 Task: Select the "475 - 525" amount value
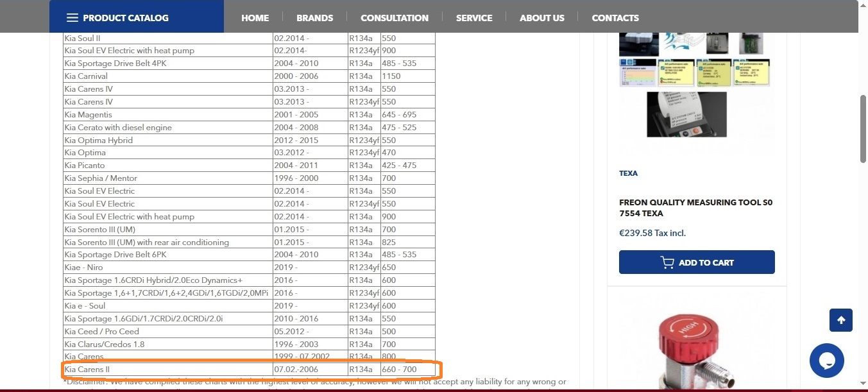click(x=407, y=127)
